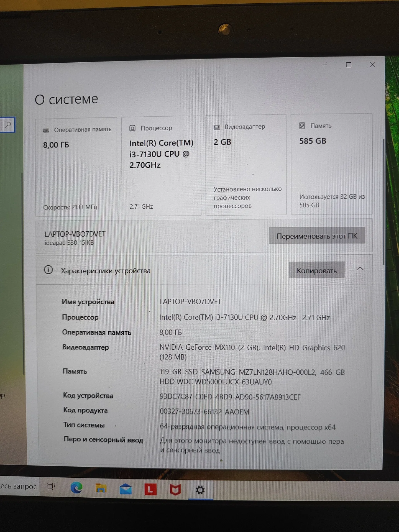Click the Settings window vertical scrollbar
This screenshot has height=532, width=399.
click(x=384, y=202)
